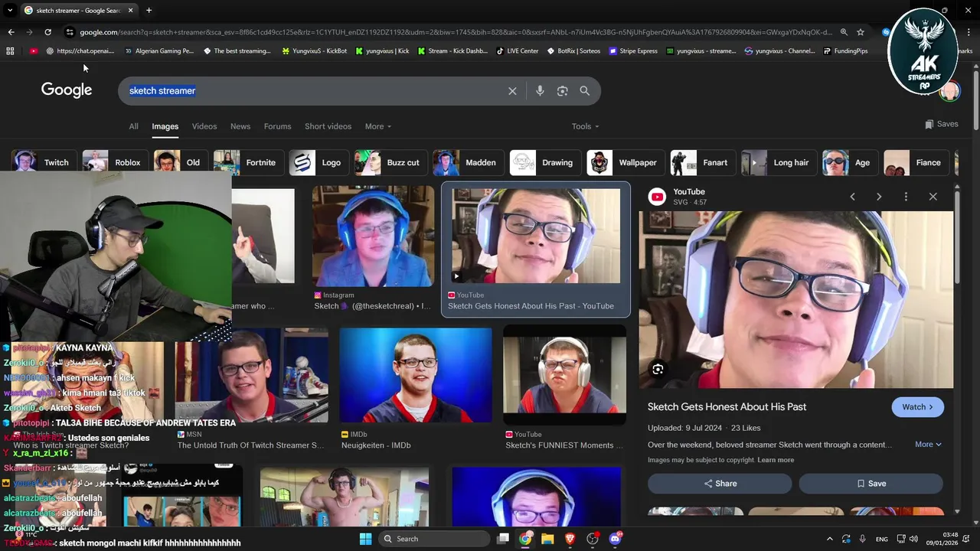Expand More description in preview panel
Screen dimensions: 980x551
[928, 444]
